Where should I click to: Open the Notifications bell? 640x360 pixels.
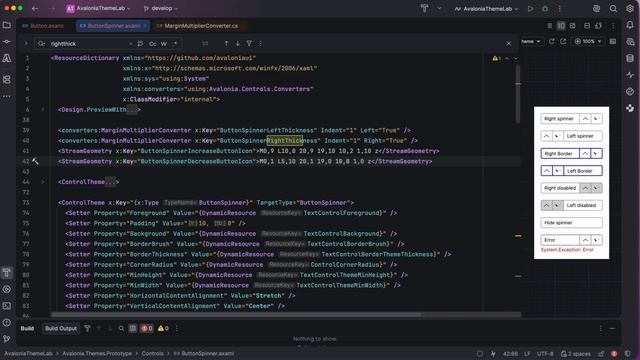[630, 25]
